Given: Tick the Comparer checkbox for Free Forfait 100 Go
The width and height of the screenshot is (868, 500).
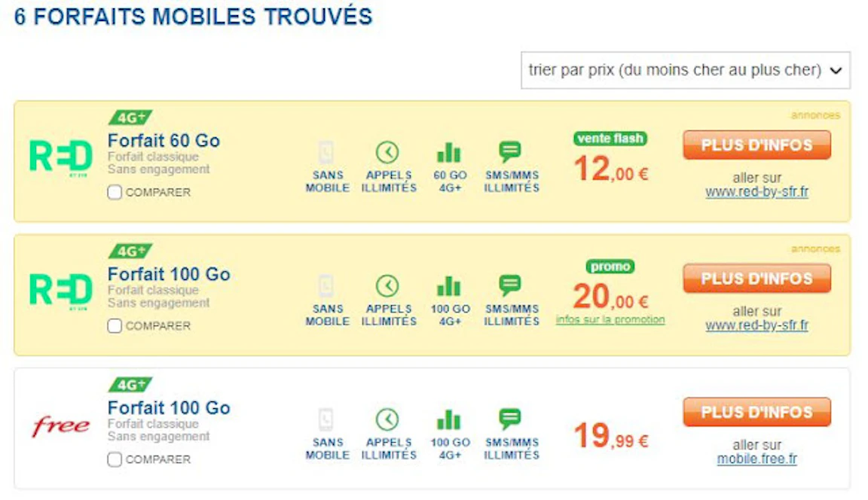Looking at the screenshot, I should click(x=115, y=459).
